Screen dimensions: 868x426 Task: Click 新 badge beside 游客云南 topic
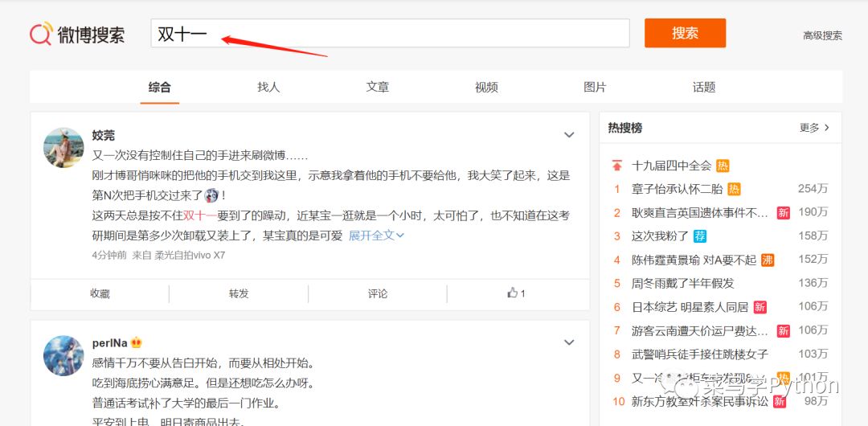[784, 330]
